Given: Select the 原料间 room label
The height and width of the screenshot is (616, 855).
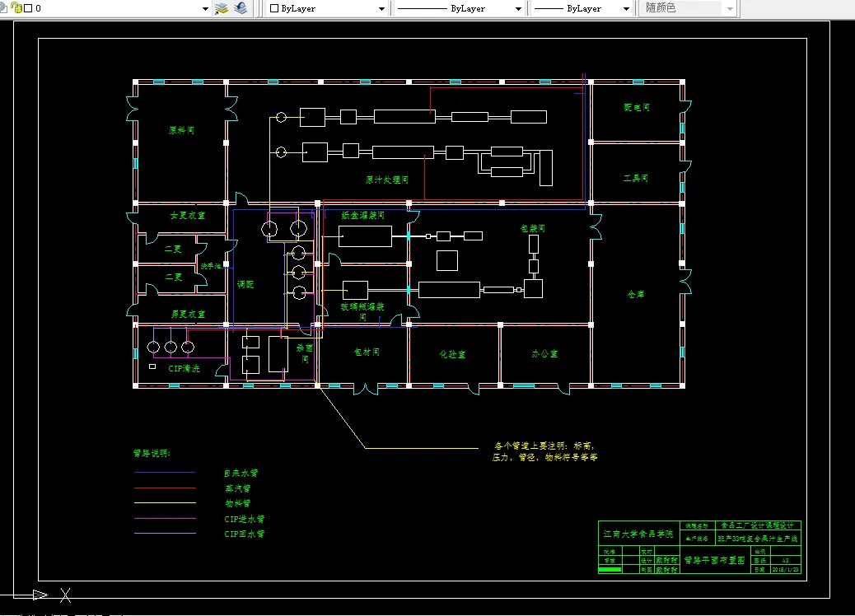Looking at the screenshot, I should pos(181,130).
